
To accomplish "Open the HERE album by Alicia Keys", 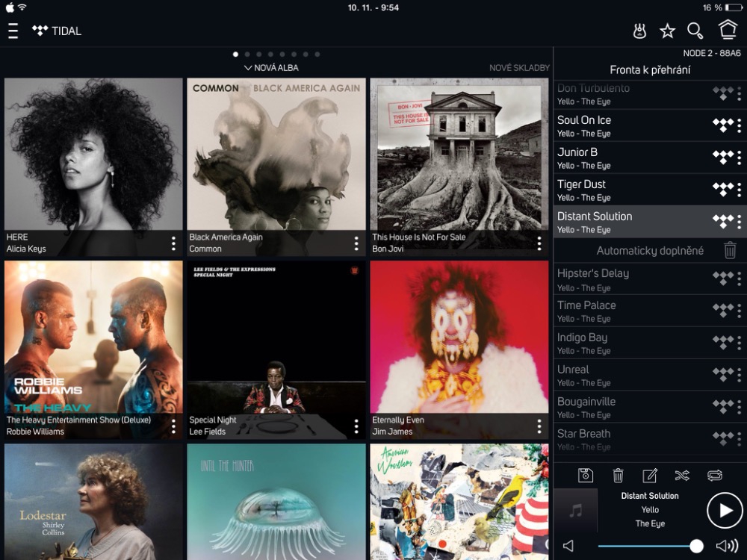I will pyautogui.click(x=93, y=167).
